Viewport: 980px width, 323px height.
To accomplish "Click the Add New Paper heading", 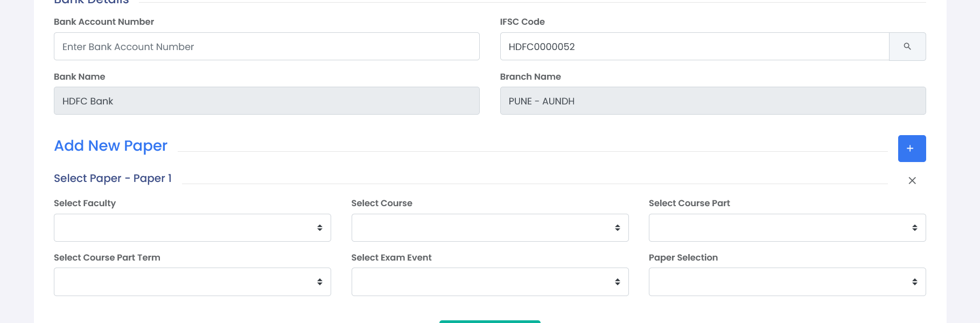I will [110, 146].
